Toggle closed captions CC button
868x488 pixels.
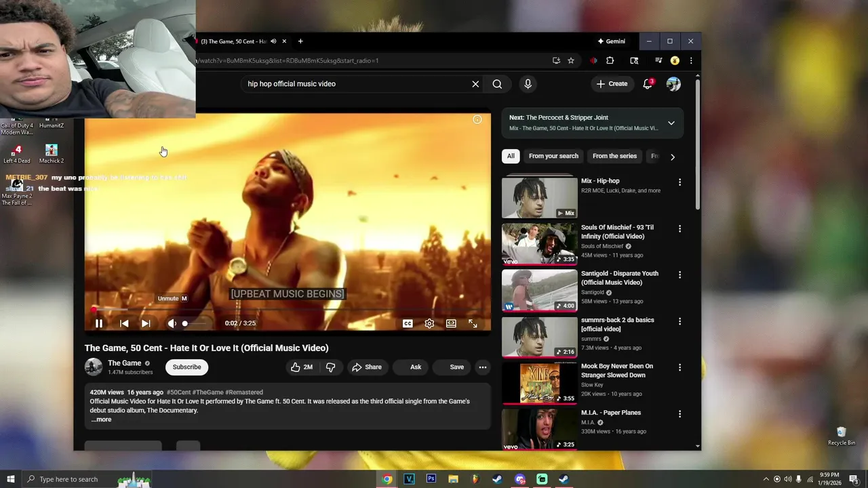pyautogui.click(x=408, y=323)
